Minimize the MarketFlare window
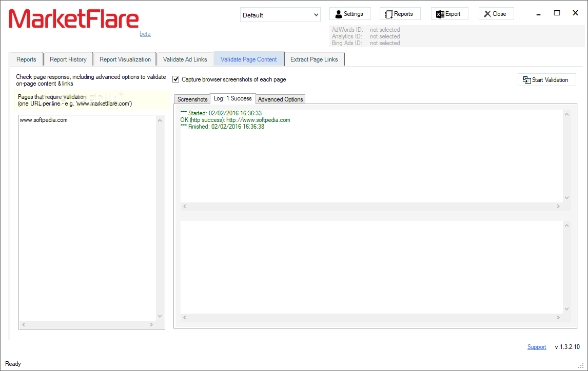588x371 pixels. pos(539,14)
